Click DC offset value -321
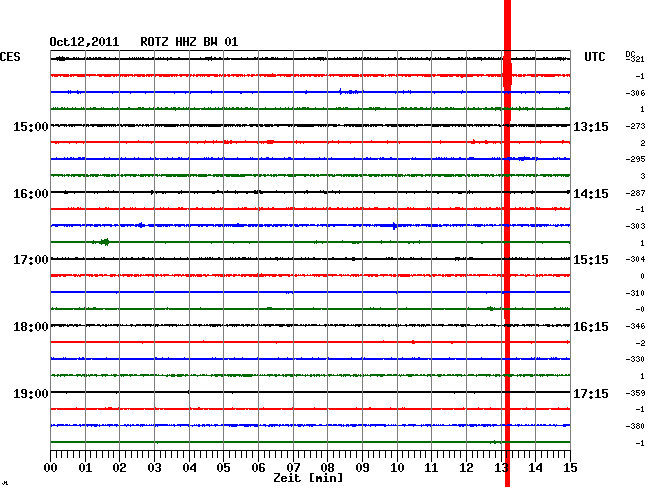The height and width of the screenshot is (494, 650). (635, 59)
